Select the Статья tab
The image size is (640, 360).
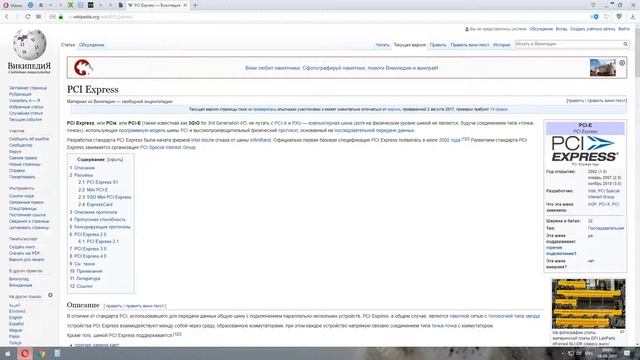coord(68,45)
